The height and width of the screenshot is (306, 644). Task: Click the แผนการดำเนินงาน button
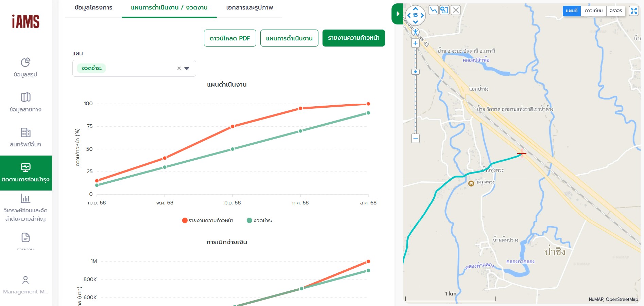coord(289,38)
